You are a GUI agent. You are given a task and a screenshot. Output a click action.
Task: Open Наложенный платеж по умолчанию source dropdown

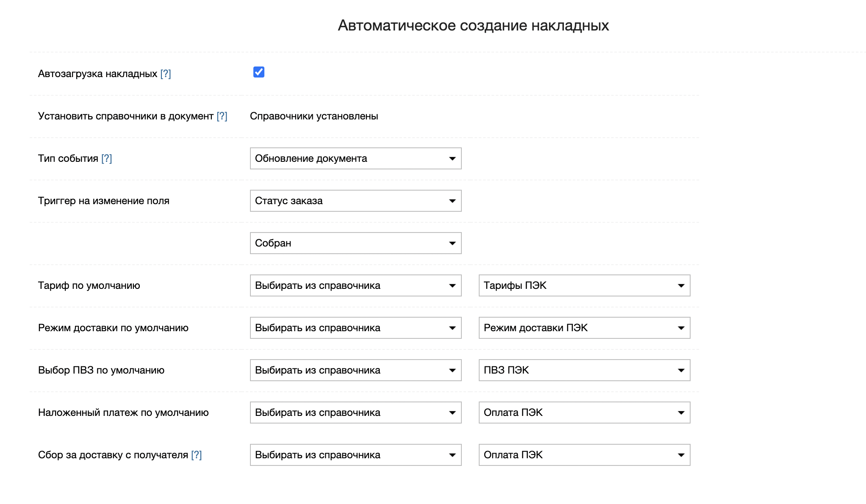pos(355,413)
